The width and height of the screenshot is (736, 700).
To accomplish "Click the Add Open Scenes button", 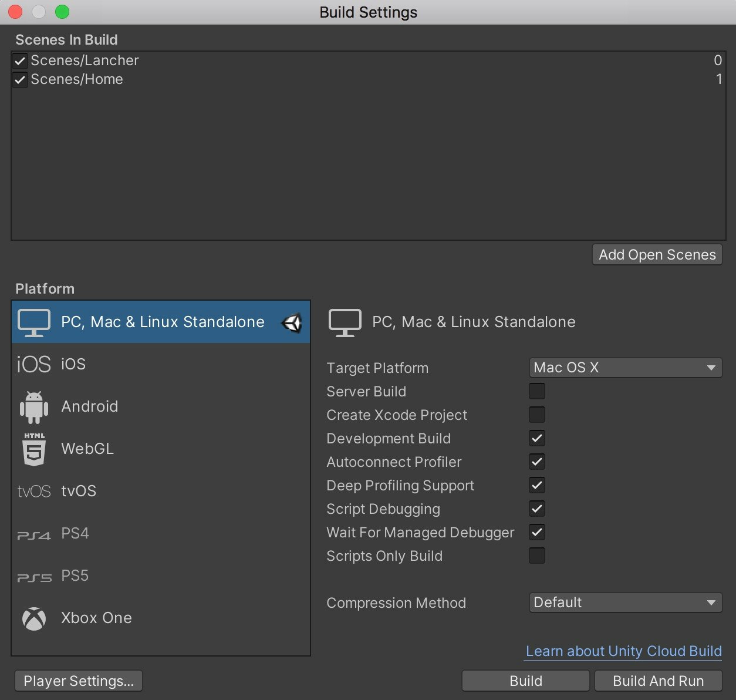I will (657, 255).
